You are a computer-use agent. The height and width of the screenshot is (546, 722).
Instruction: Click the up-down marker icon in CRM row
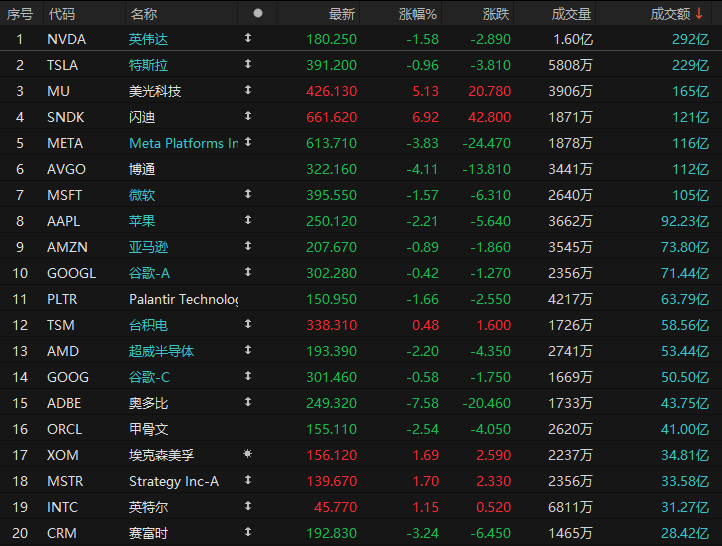[x=248, y=532]
